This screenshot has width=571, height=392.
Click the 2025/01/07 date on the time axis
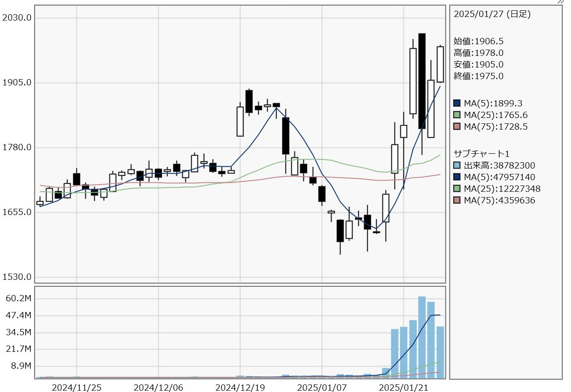point(322,388)
